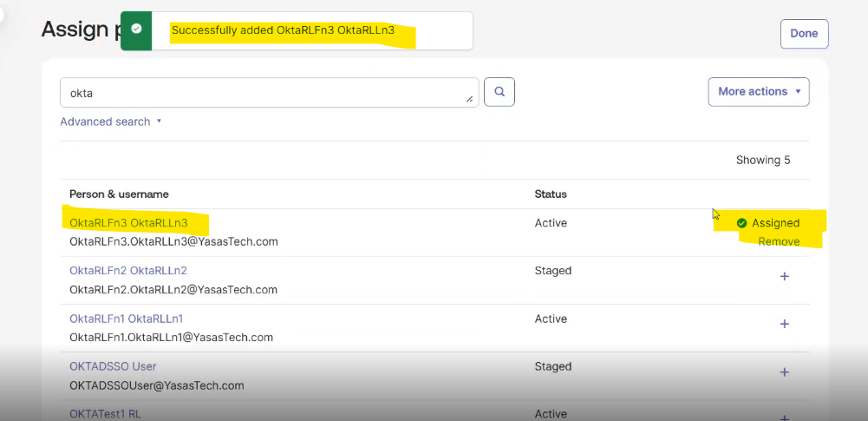The width and height of the screenshot is (868, 421).
Task: Click the green success checkmark in notification
Action: coord(136,29)
